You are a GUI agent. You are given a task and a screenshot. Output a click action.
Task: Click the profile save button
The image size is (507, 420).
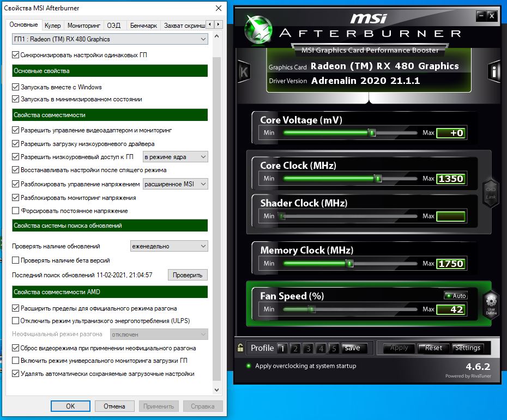(354, 348)
